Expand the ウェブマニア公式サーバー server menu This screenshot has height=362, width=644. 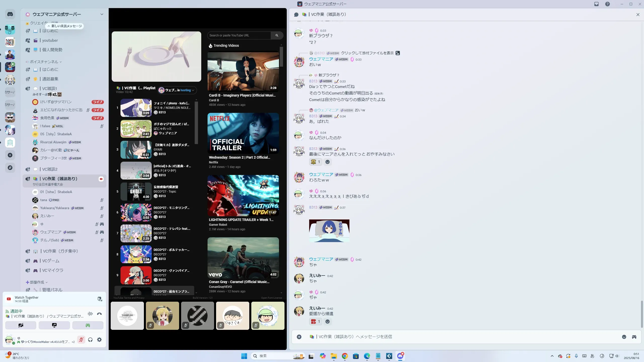click(x=102, y=14)
